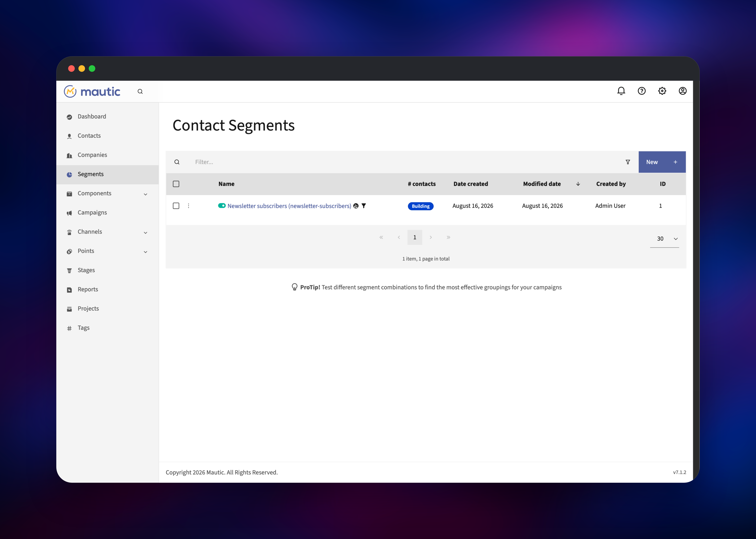
Task: Click the Channels broadcast icon
Action: (x=69, y=232)
